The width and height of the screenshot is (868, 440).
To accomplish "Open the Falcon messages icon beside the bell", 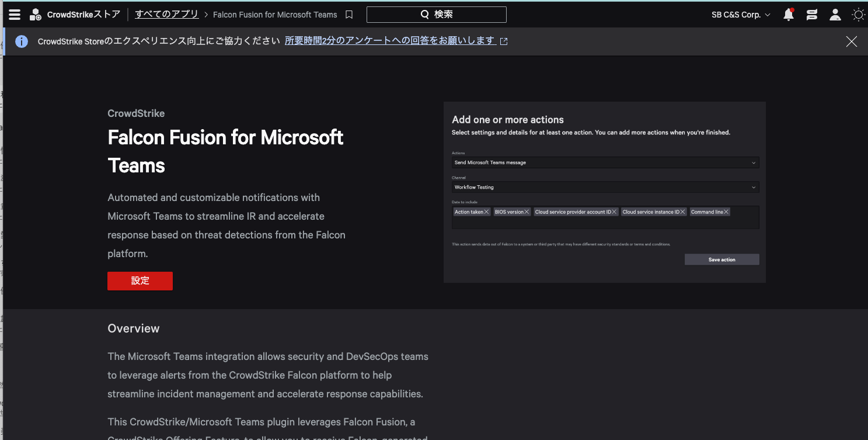I will 811,15.
